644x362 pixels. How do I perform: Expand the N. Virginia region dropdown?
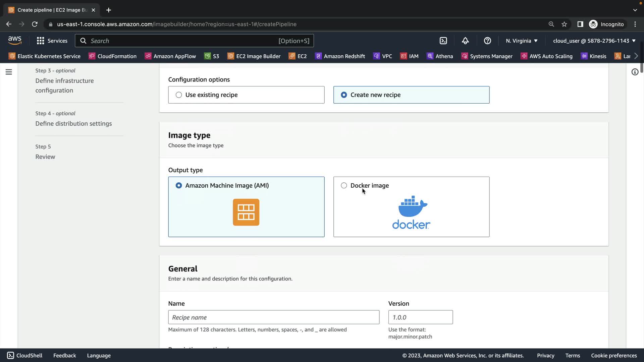click(x=522, y=41)
